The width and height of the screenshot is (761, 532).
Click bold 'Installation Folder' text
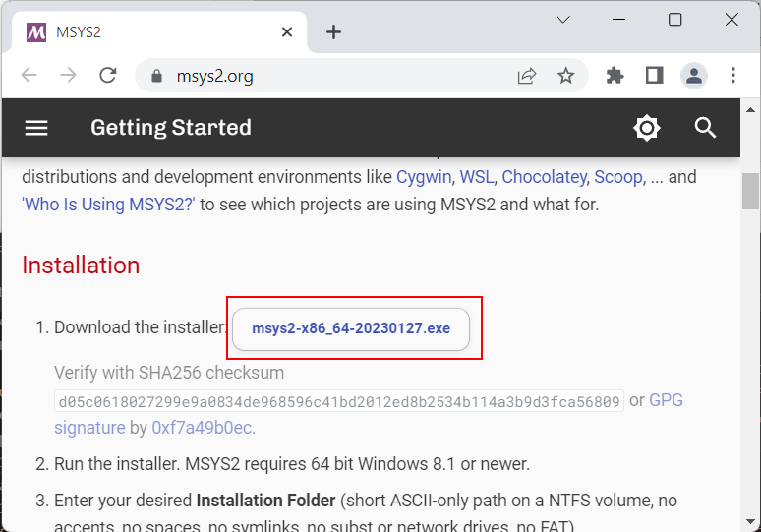click(x=266, y=501)
